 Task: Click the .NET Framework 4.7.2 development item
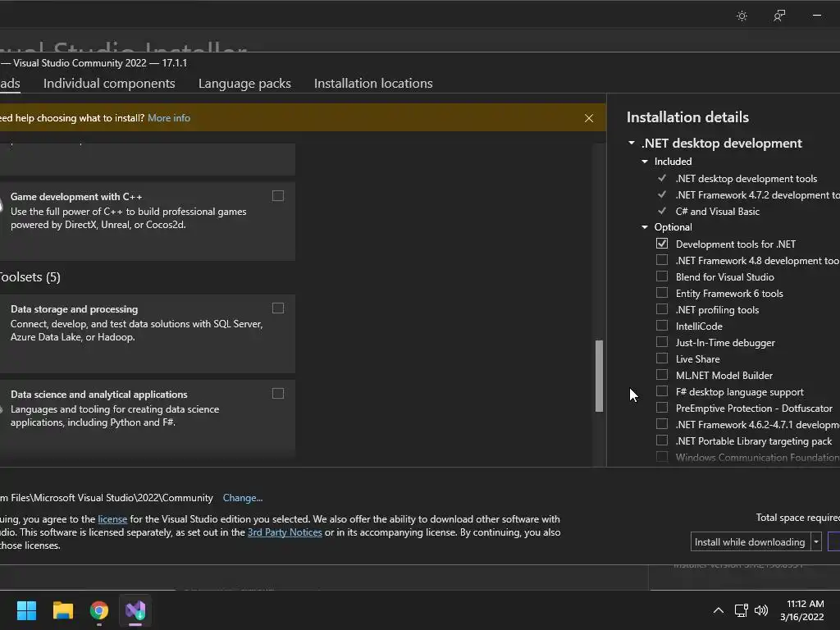[757, 195]
